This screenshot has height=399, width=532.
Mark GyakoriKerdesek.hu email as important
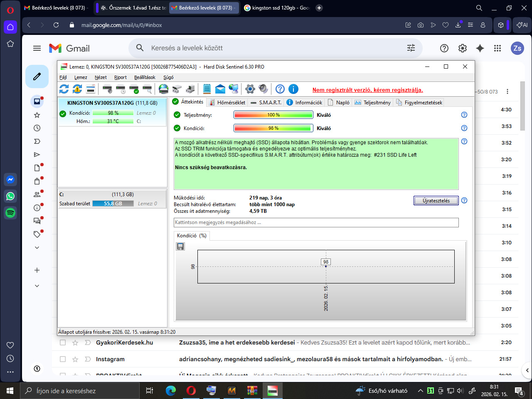[x=88, y=342]
